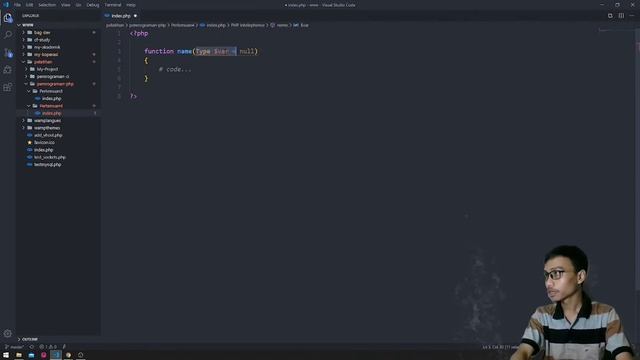Open the View menu
The height and width of the screenshot is (360, 640).
click(x=66, y=5)
